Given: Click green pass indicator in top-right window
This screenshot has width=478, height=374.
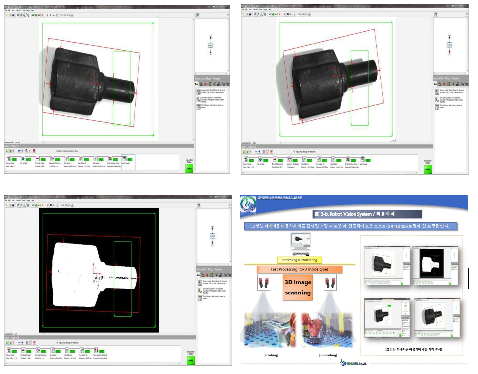Looking at the screenshot, I should (428, 169).
